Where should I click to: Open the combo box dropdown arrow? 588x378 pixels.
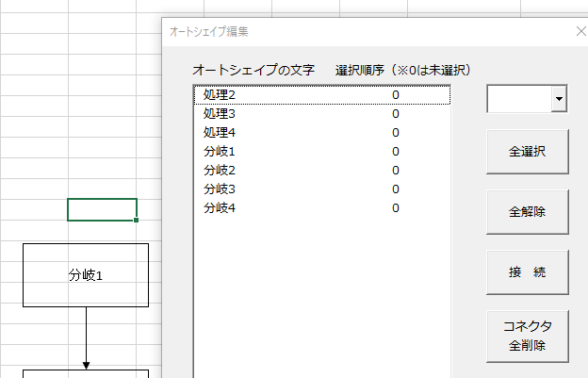tap(559, 99)
